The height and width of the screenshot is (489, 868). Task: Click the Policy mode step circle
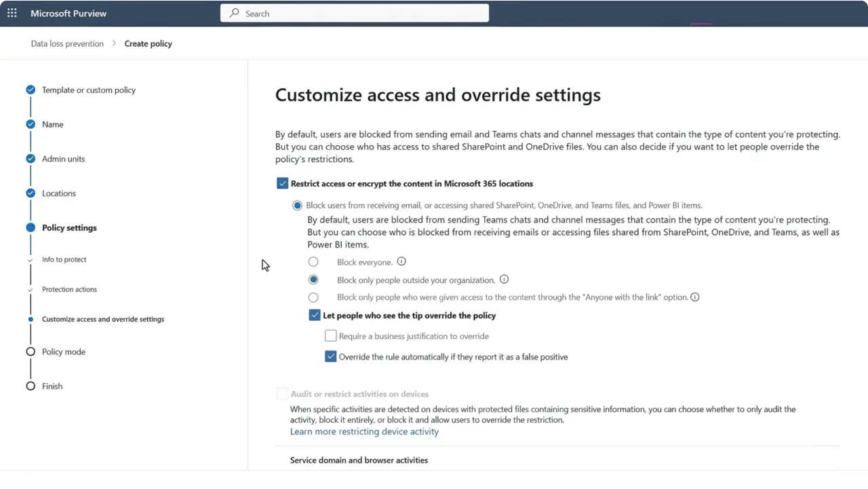point(31,351)
